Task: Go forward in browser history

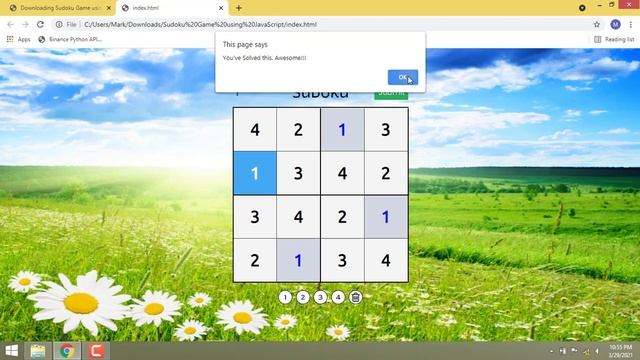Action: [x=25, y=24]
